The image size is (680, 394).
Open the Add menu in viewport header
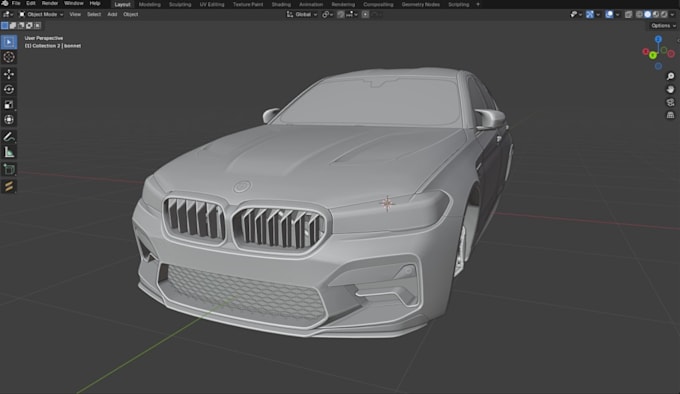[112, 14]
